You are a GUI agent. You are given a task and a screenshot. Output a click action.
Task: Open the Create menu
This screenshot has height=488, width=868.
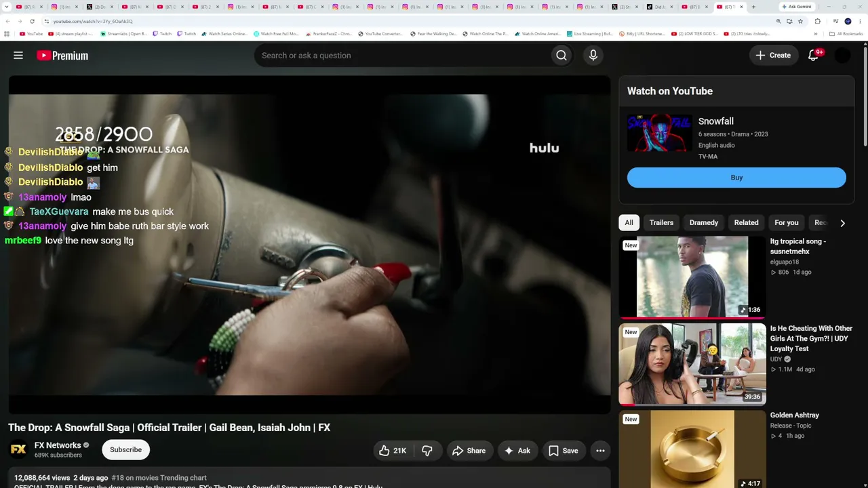coord(773,56)
